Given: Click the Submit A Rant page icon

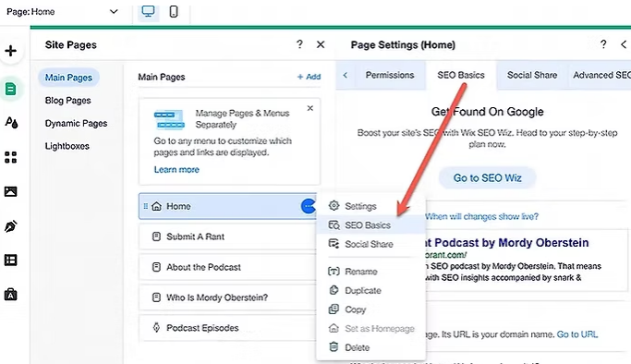Looking at the screenshot, I should point(156,237).
